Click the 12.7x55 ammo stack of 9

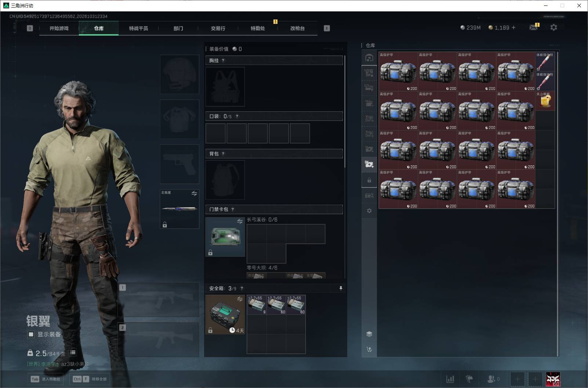257,305
